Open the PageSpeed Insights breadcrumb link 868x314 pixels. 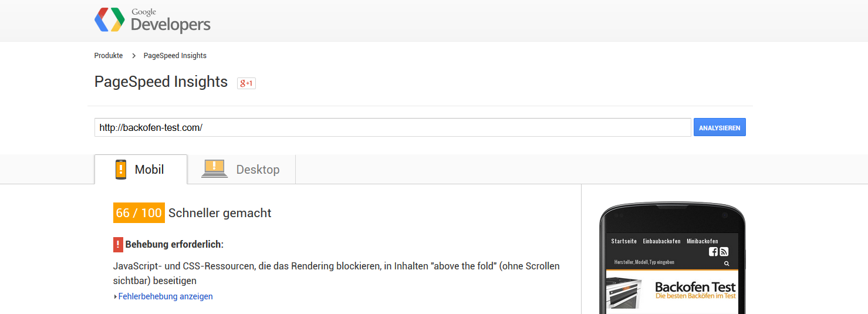175,56
